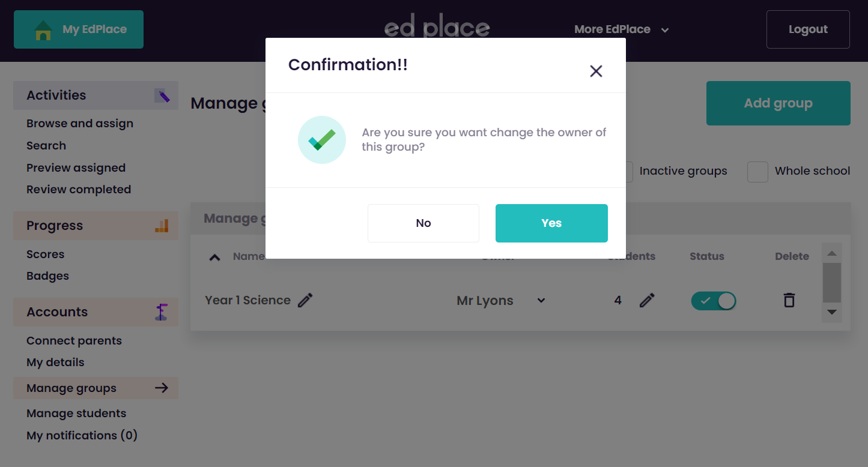Click the bar chart icon beside Progress
868x467 pixels.
(x=162, y=226)
